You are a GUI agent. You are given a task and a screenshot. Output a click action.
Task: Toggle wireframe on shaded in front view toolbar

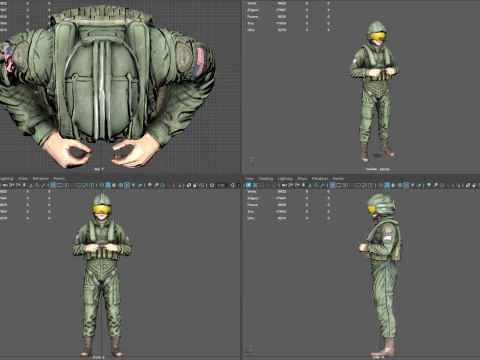(x=120, y=185)
